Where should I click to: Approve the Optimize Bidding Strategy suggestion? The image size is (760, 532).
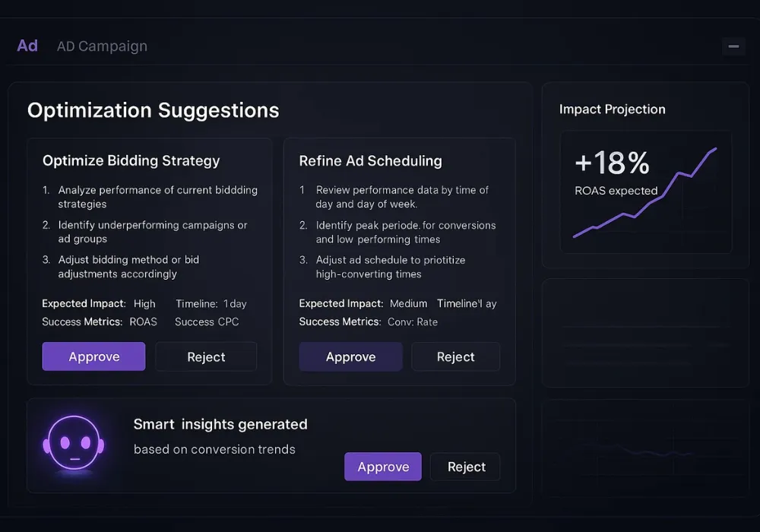[93, 356]
